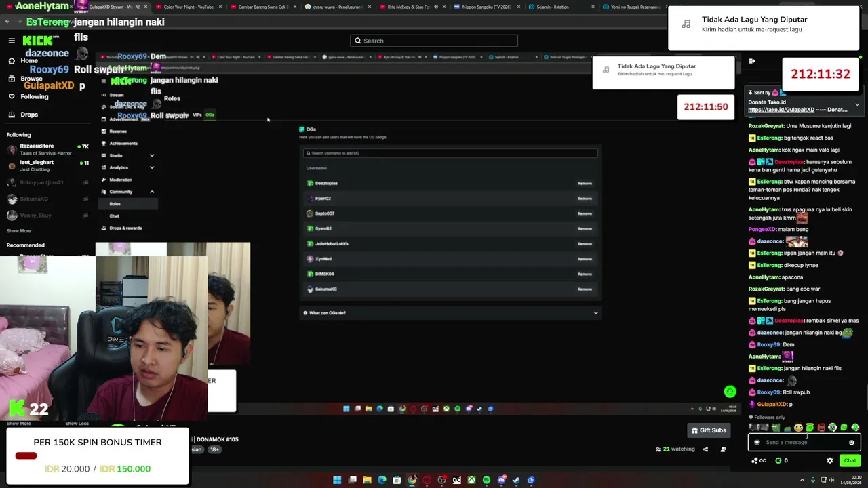Remove Deeztopias from OGs
Image resolution: width=868 pixels, height=488 pixels.
click(x=585, y=184)
